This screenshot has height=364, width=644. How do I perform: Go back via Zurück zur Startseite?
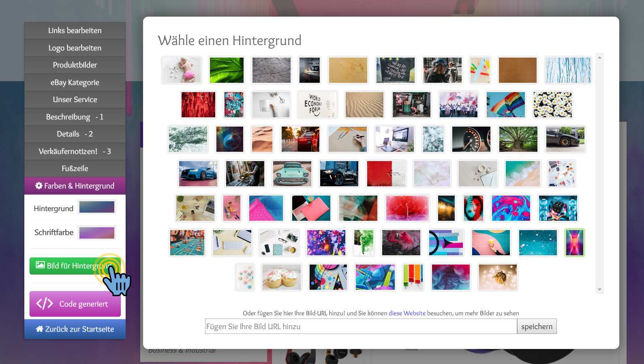[x=75, y=329]
